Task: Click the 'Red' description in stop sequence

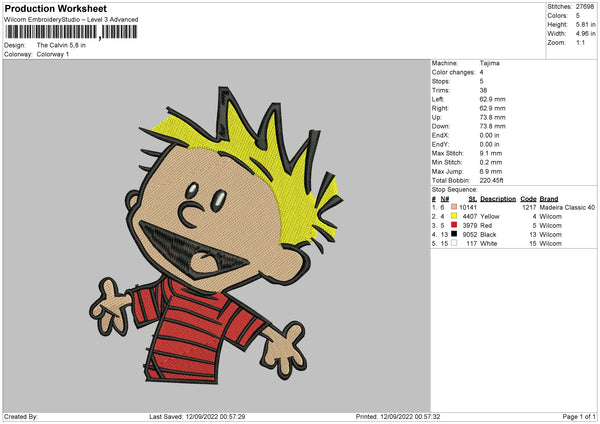Action: click(x=486, y=225)
